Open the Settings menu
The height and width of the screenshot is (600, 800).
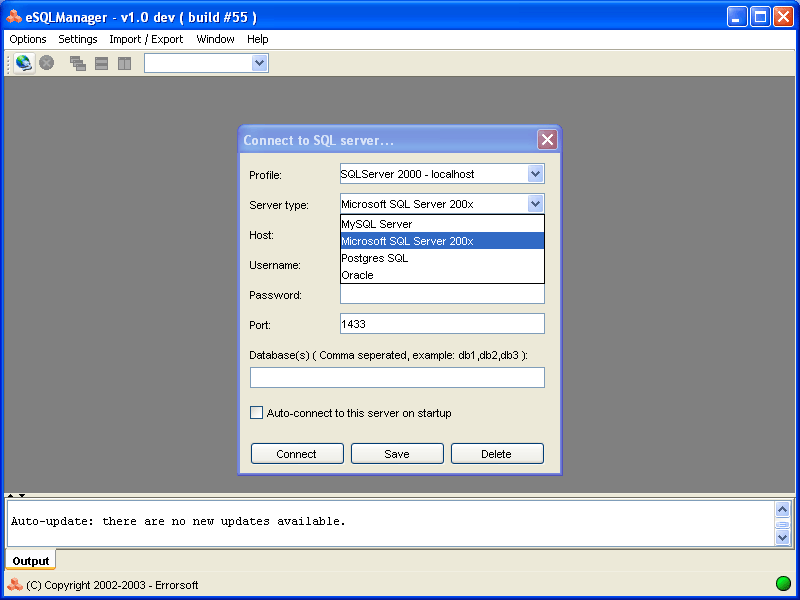[78, 39]
